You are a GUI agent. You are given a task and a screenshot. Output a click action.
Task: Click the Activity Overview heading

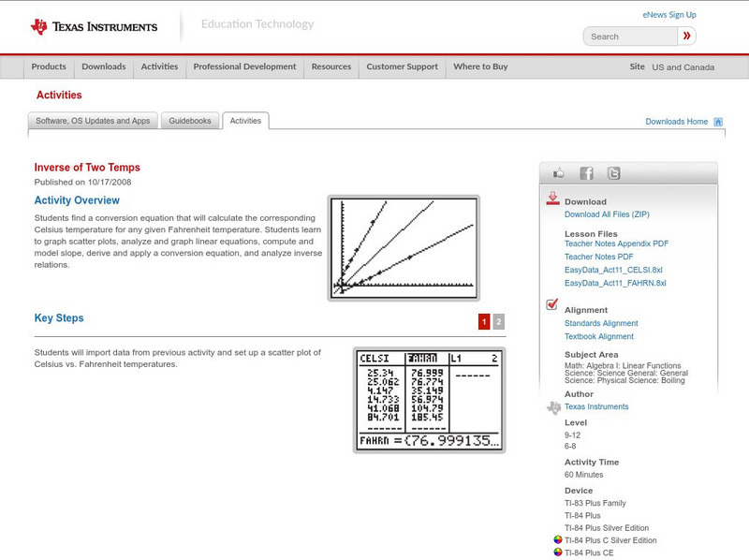[77, 200]
